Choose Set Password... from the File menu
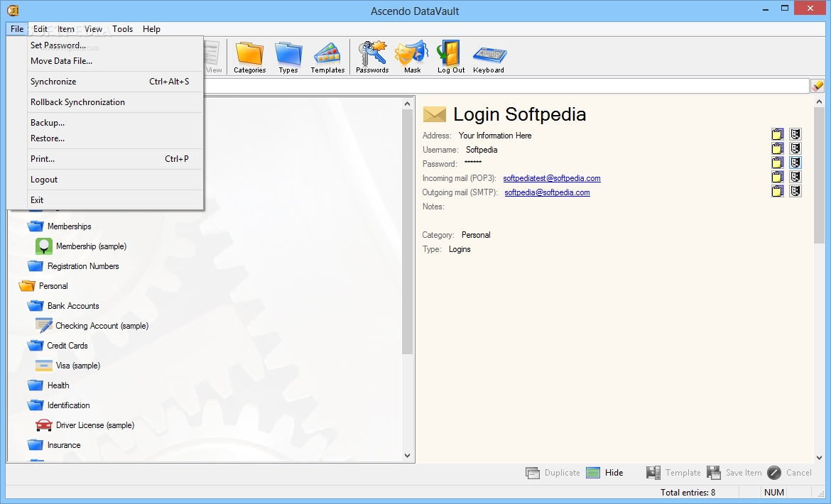Viewport: 831px width, 504px height. (x=105, y=45)
